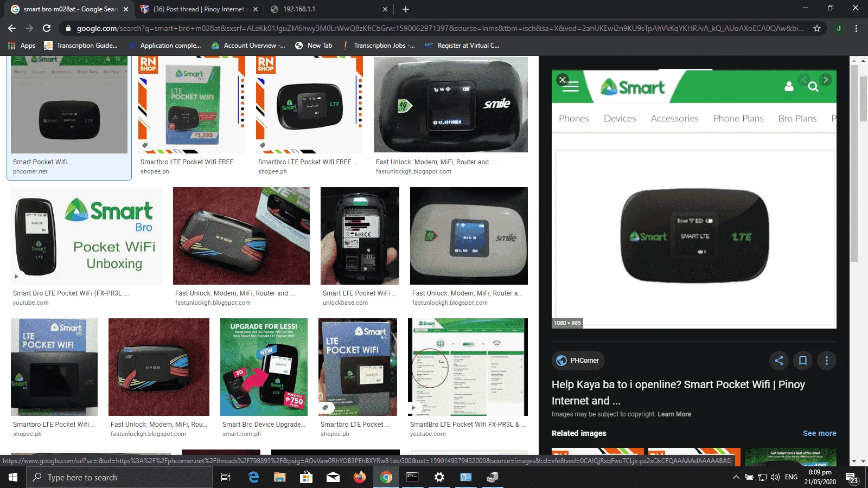Show the previous image in preview
Viewport: 868px width, 488px height.
coord(805,80)
